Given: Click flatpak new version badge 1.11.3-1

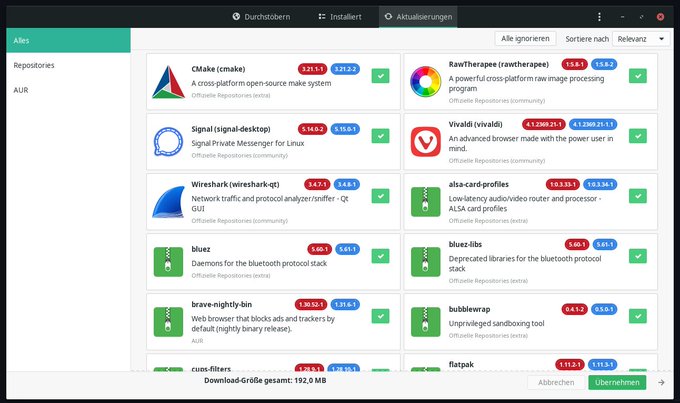Looking at the screenshot, I should pyautogui.click(x=603, y=364).
